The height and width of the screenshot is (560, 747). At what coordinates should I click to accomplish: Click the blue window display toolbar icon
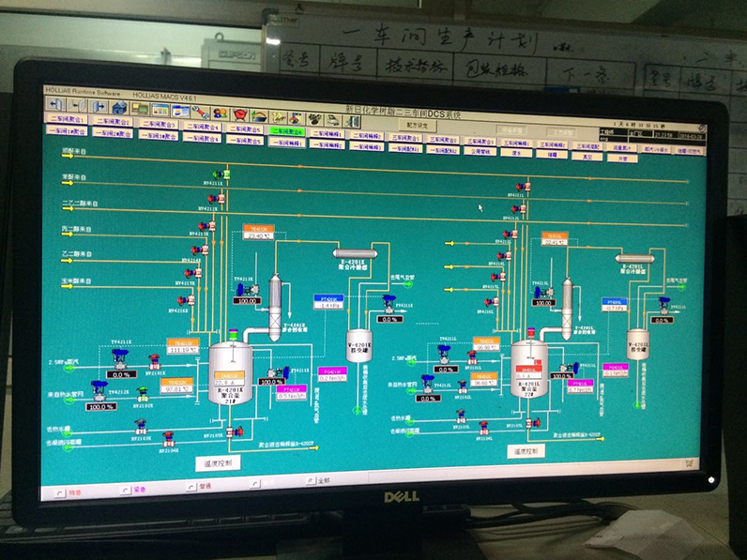tap(180, 110)
